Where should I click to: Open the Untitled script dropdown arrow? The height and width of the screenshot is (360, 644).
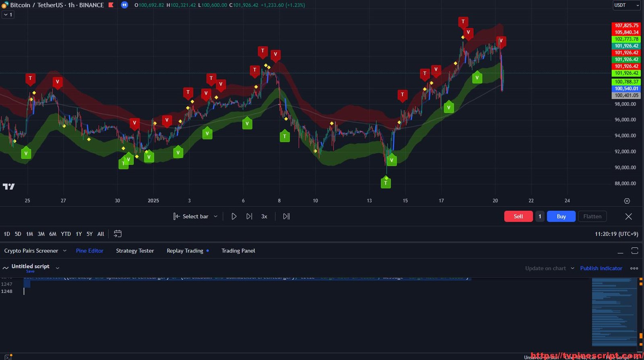58,268
